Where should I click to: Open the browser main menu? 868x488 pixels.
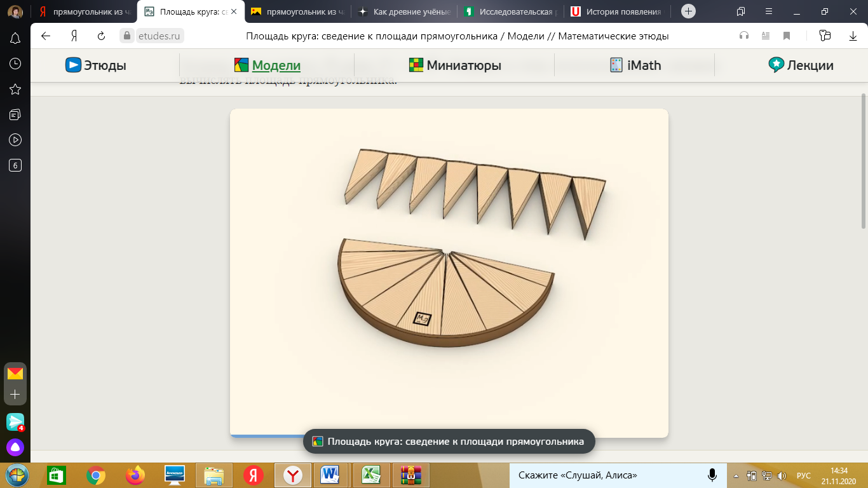(x=769, y=11)
